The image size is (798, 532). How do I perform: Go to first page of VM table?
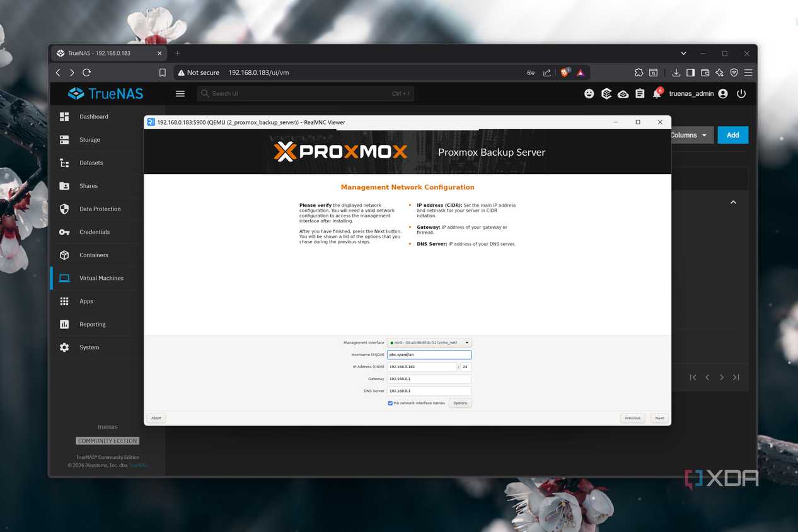693,377
